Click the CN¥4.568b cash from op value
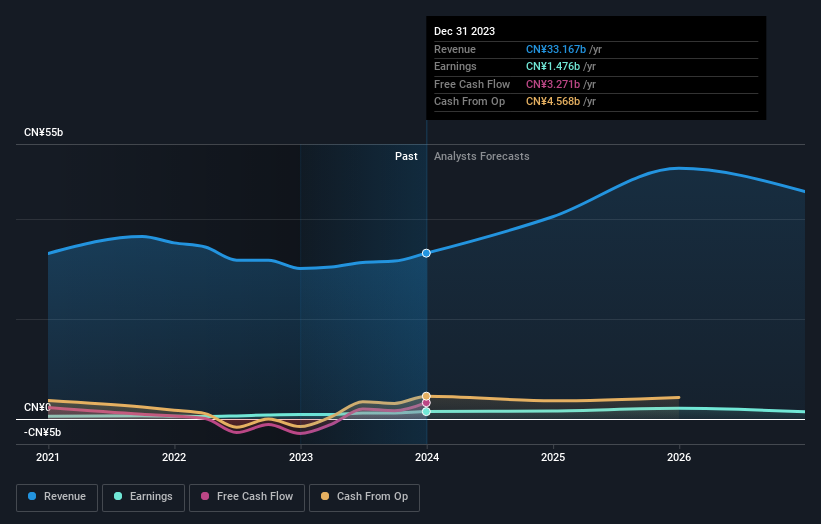821x524 pixels. [553, 102]
